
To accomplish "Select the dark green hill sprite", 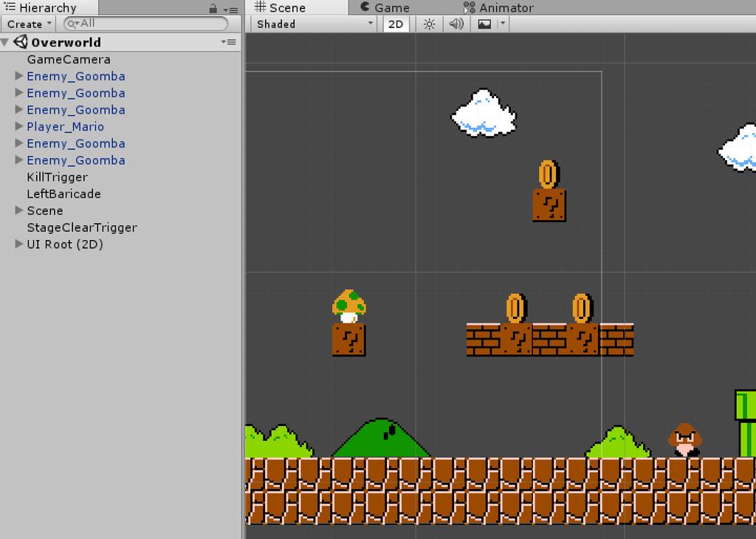I will pyautogui.click(x=382, y=438).
